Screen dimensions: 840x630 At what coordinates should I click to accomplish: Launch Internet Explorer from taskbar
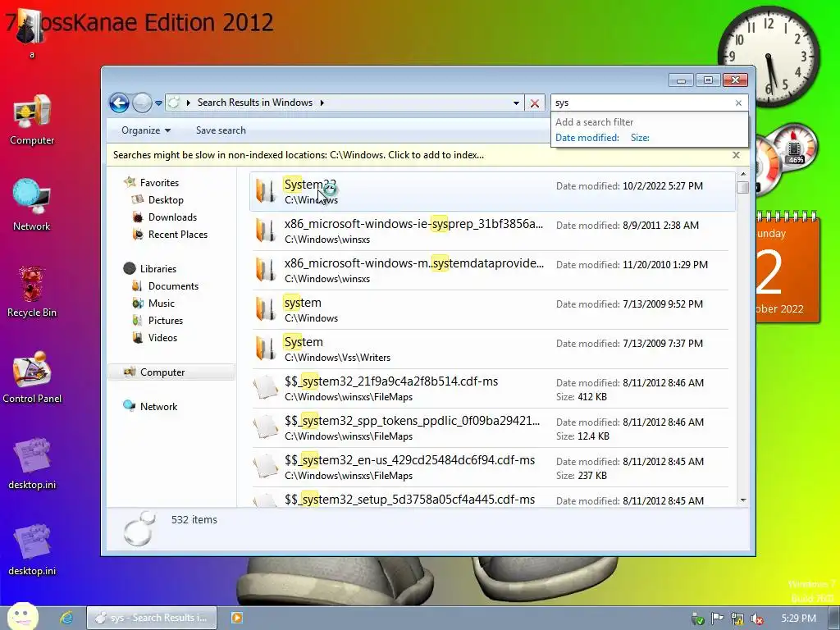(66, 618)
